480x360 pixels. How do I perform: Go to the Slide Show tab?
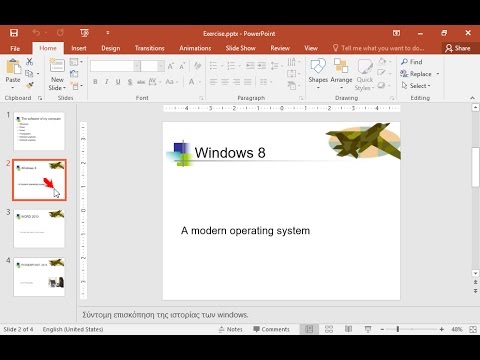(x=240, y=48)
